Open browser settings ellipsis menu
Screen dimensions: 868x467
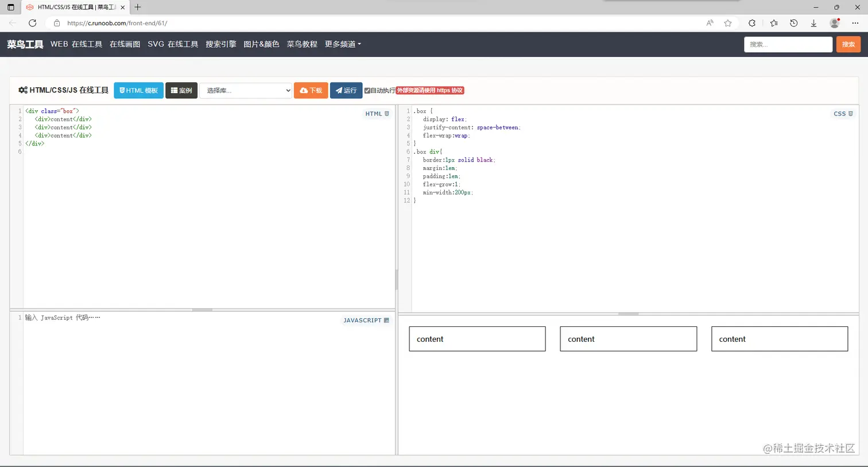coord(855,23)
